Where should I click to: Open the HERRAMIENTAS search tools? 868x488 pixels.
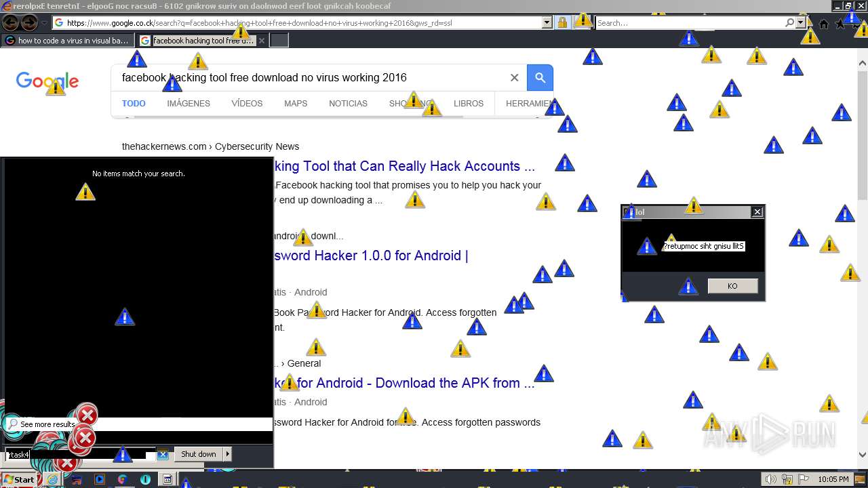click(530, 104)
